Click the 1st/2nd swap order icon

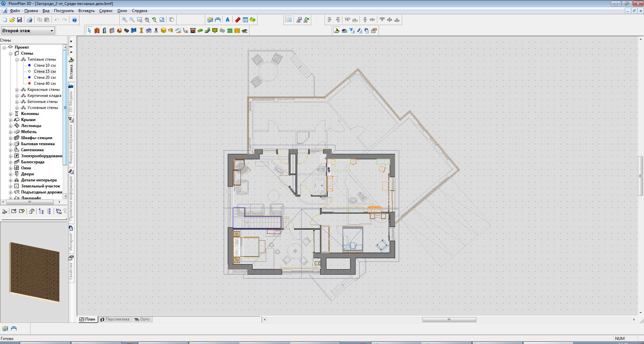pyautogui.click(x=59, y=211)
